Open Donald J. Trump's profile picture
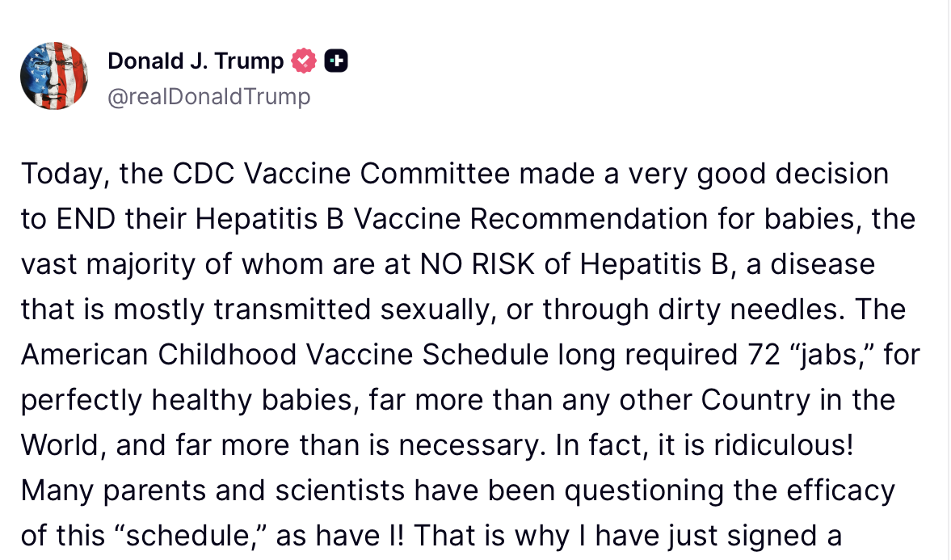951x560 pixels. click(x=53, y=76)
